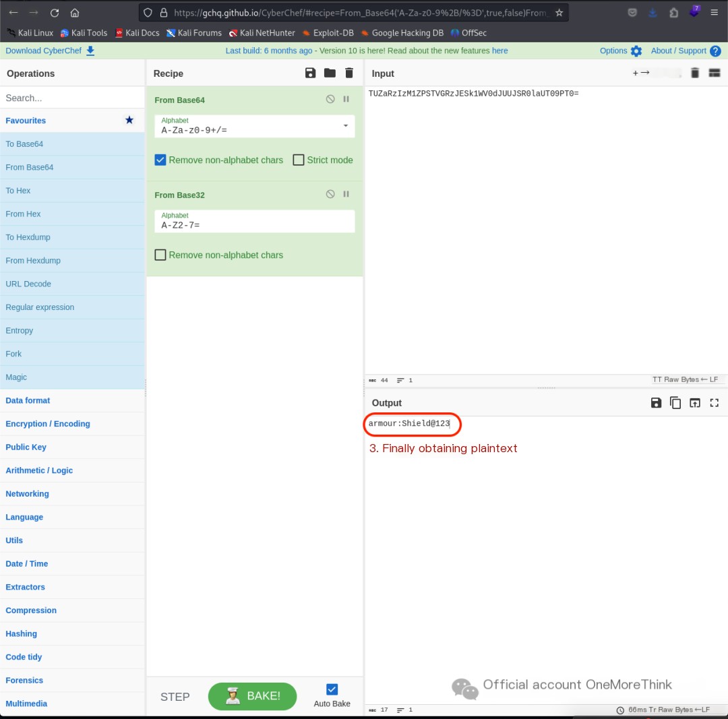Set breakpoint on From Base64 operation

click(x=346, y=99)
